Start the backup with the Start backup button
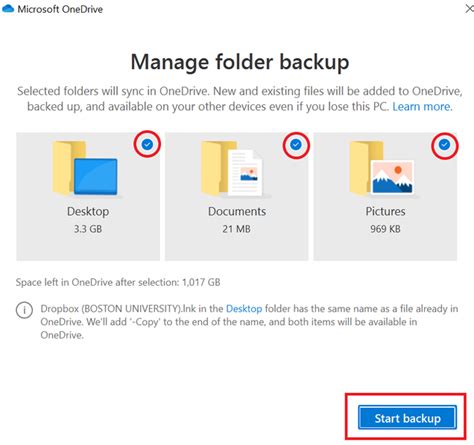The height and width of the screenshot is (445, 474). pos(407,418)
